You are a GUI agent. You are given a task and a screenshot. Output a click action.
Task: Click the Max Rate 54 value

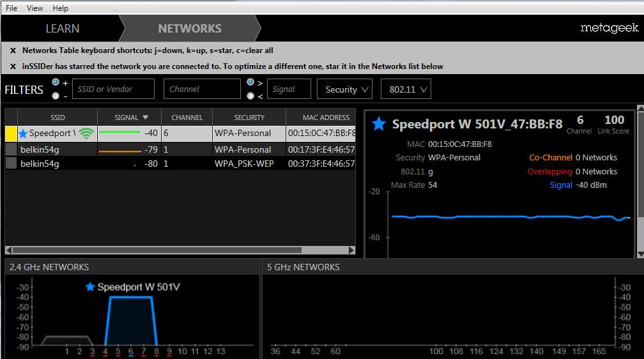[x=433, y=185]
